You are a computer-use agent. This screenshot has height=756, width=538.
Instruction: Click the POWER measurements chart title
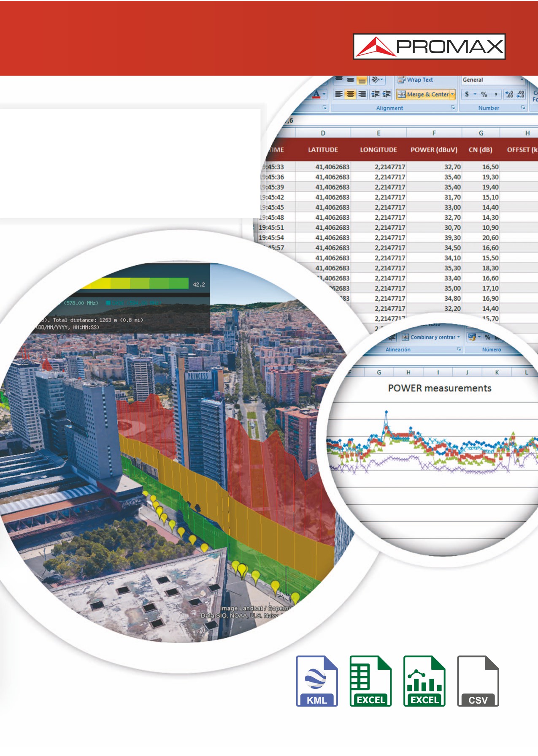[x=440, y=388]
